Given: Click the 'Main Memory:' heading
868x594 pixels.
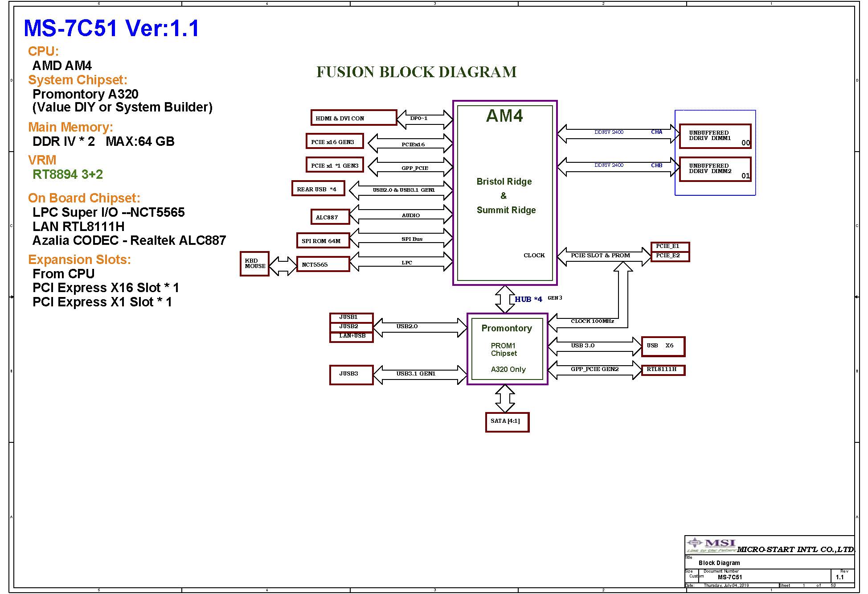Looking at the screenshot, I should tap(70, 127).
